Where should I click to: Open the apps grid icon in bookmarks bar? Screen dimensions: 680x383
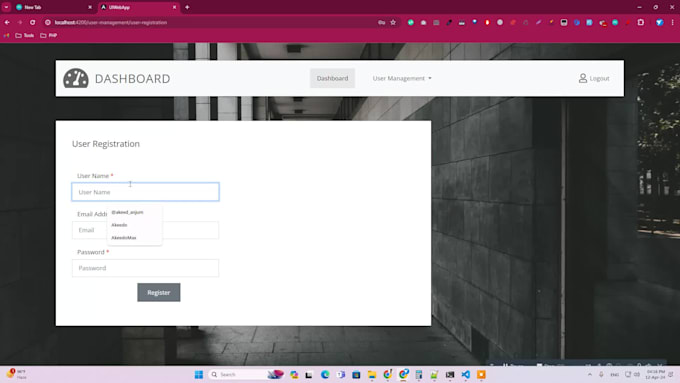[6, 36]
